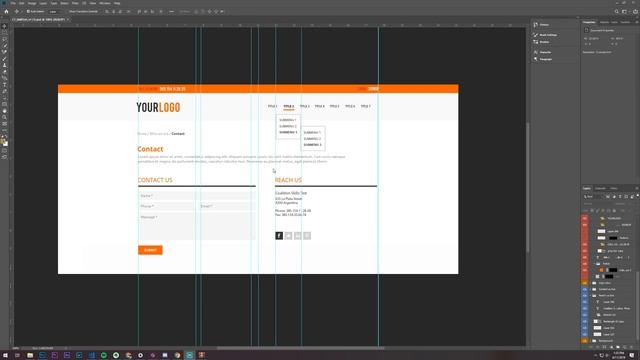Screen dimensions: 640x360
Task: Select the Rectangular Marquee tool
Action: pyautogui.click(x=4, y=33)
